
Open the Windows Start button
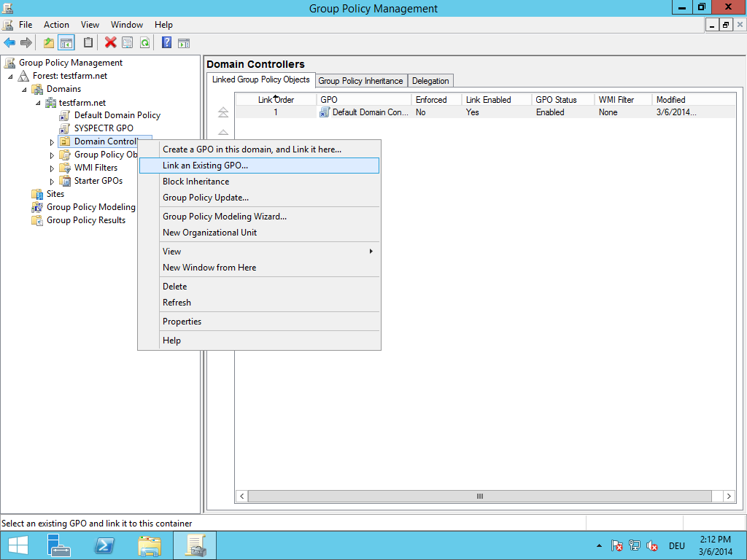(18, 545)
